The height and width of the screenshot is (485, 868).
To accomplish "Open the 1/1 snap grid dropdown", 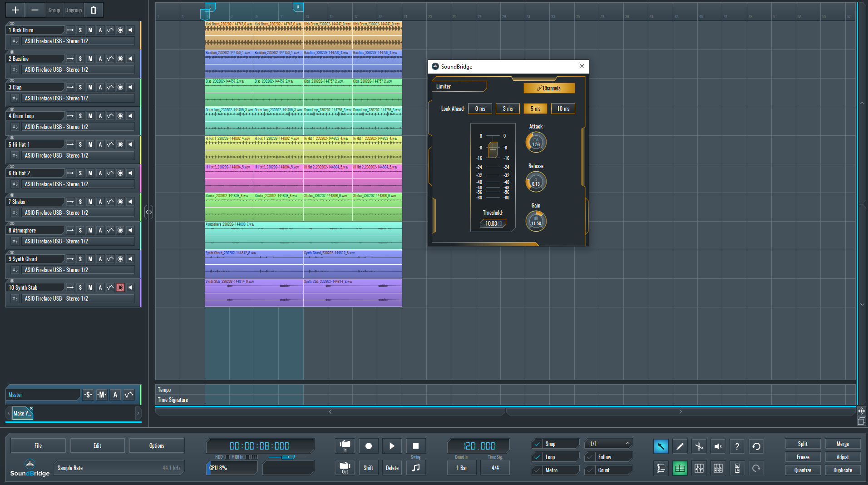I will click(x=608, y=444).
